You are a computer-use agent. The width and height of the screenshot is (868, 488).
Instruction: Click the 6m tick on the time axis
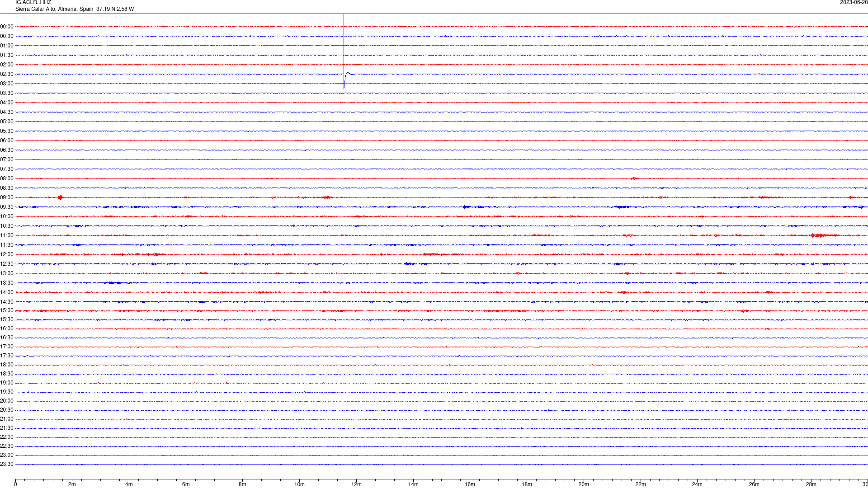pyautogui.click(x=186, y=484)
